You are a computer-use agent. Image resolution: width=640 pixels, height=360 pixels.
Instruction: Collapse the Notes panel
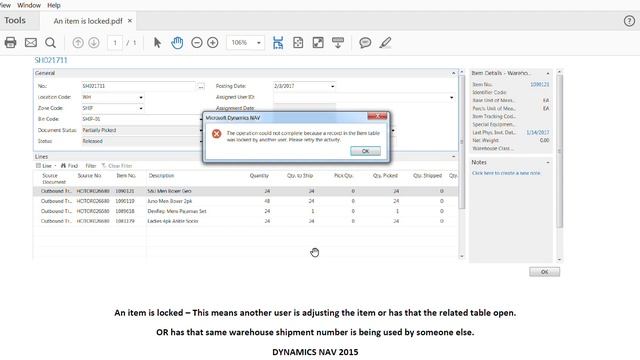coord(548,162)
